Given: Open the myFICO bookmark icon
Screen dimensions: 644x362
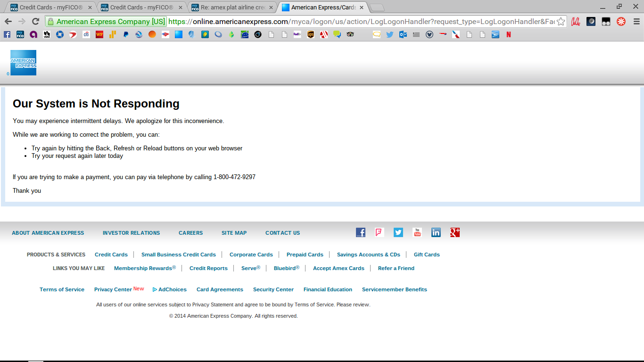Looking at the screenshot, I should pyautogui.click(x=20, y=34).
